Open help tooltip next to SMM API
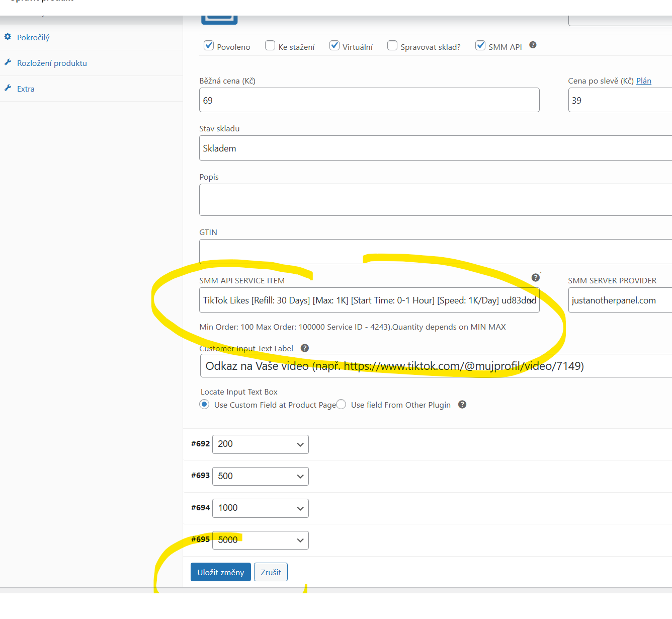The width and height of the screenshot is (672, 619). pos(533,45)
